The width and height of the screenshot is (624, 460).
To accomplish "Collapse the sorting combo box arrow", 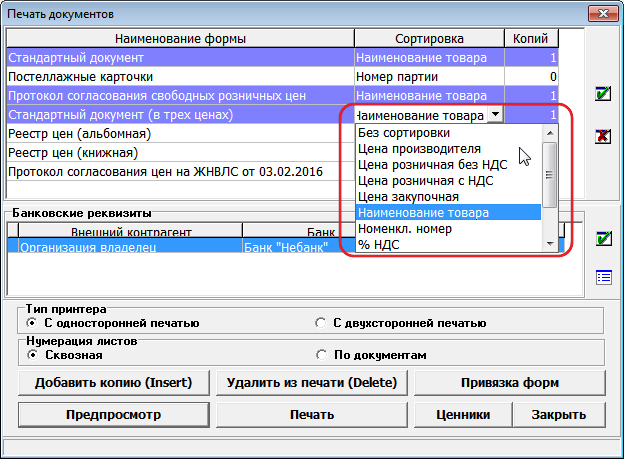I will point(493,115).
